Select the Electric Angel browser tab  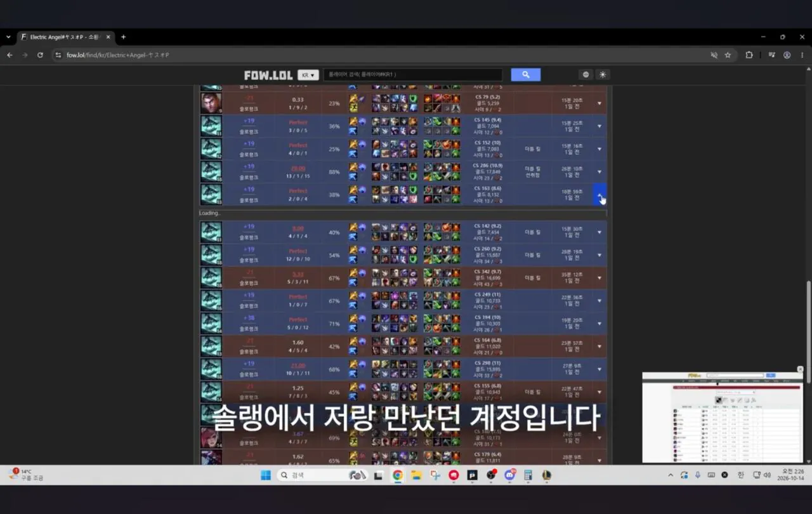[x=65, y=37]
